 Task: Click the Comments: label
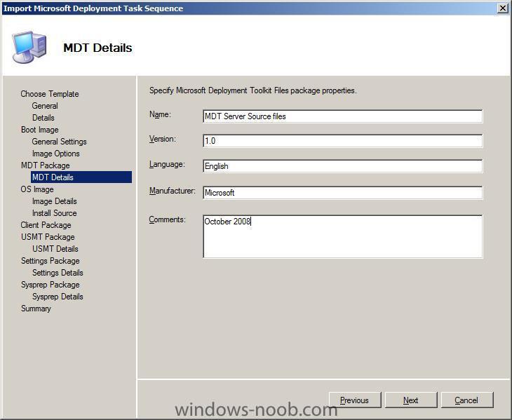click(x=167, y=219)
